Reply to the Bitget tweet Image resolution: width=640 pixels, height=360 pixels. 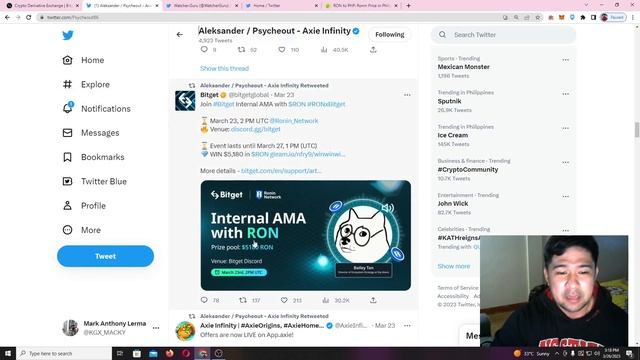click(204, 300)
